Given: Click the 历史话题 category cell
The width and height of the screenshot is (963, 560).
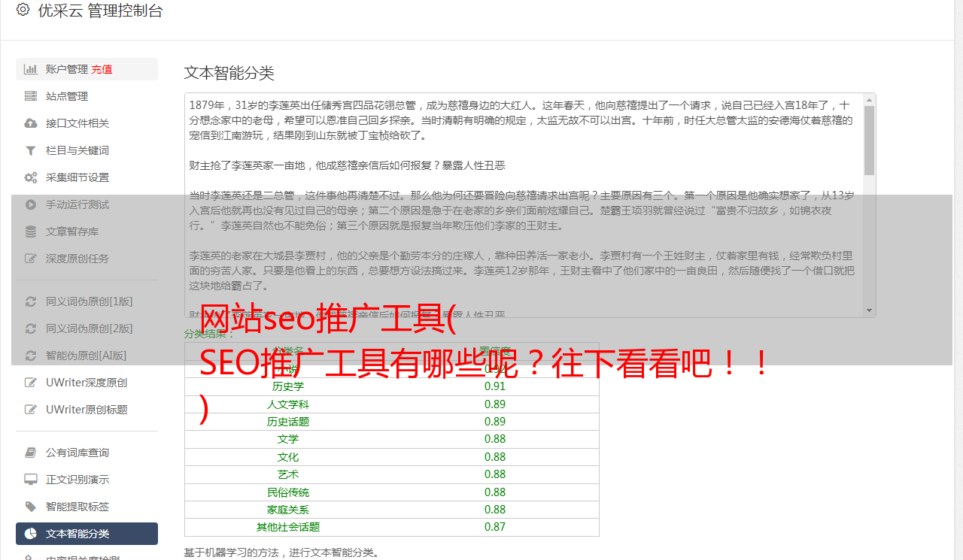Looking at the screenshot, I should 288,422.
